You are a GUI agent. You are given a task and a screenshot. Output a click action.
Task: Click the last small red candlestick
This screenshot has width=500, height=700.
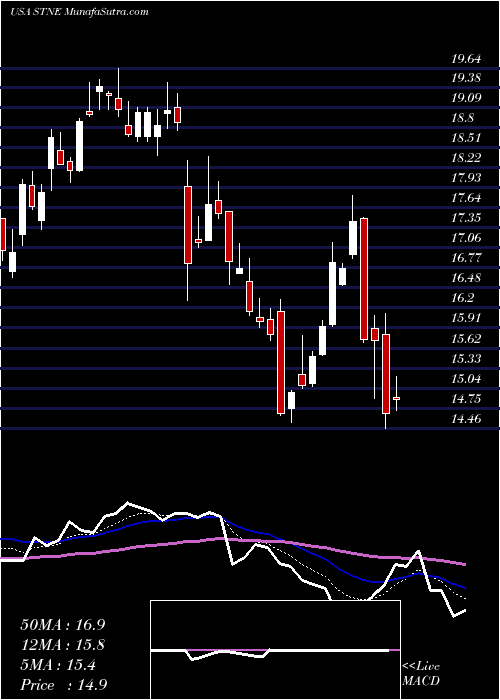click(396, 398)
